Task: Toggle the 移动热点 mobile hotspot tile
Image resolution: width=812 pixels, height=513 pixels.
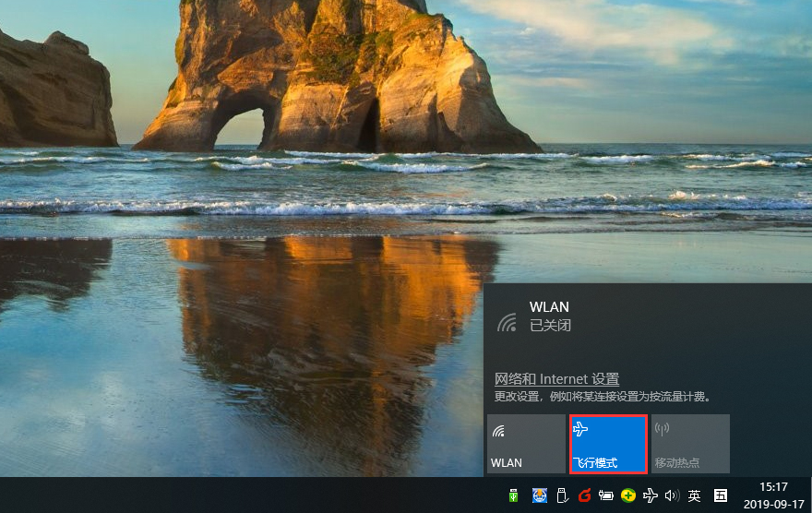Action: [x=690, y=444]
